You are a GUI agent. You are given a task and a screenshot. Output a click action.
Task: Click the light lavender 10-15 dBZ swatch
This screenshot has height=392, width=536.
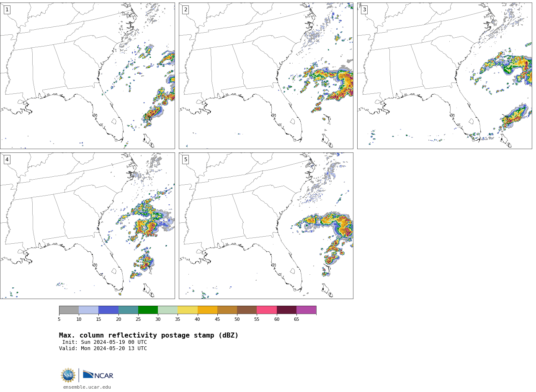click(x=89, y=310)
